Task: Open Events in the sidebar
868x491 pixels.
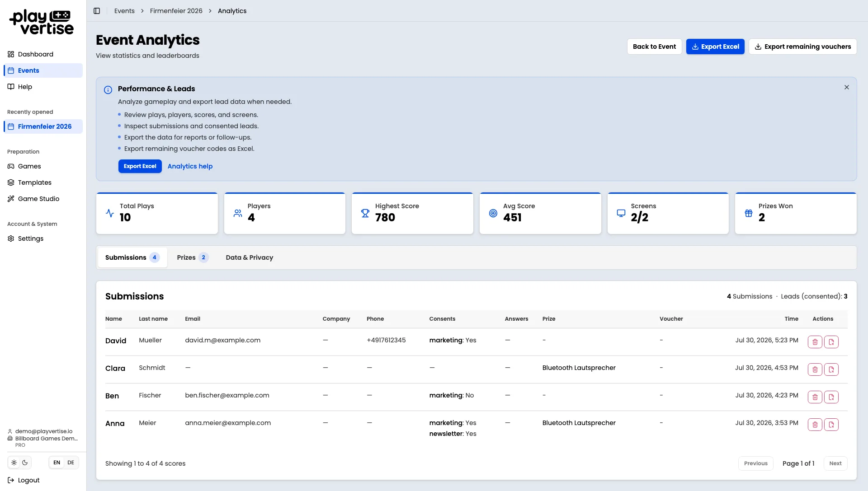Action: [43, 70]
